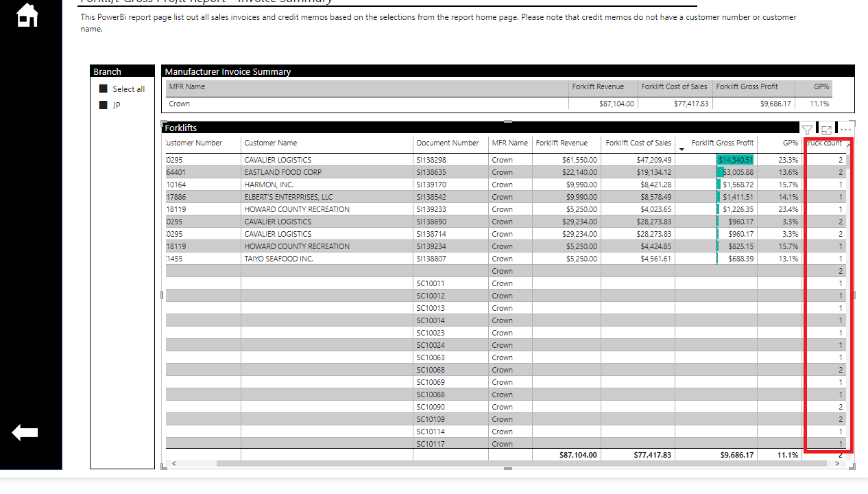Select document number SI139170
868x494 pixels.
[x=431, y=185]
